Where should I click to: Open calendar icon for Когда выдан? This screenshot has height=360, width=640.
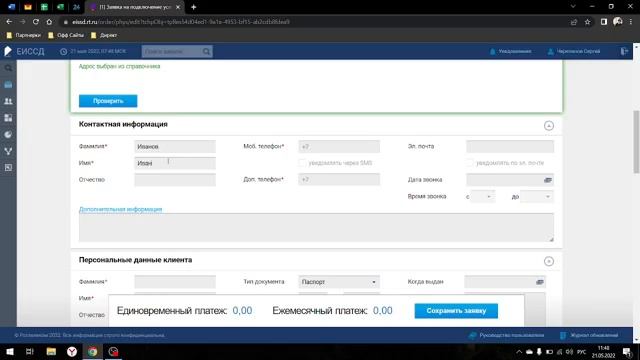[540, 282]
